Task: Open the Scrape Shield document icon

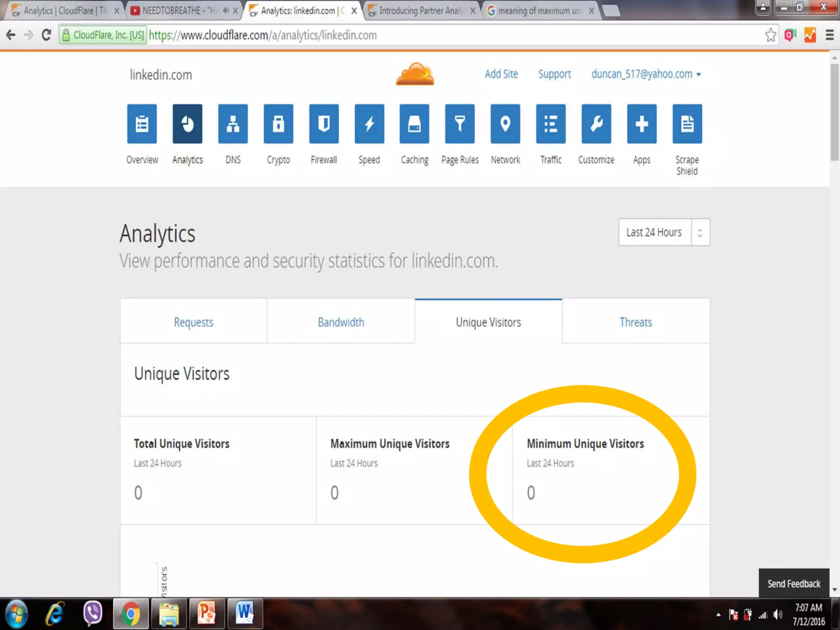Action: 687,124
